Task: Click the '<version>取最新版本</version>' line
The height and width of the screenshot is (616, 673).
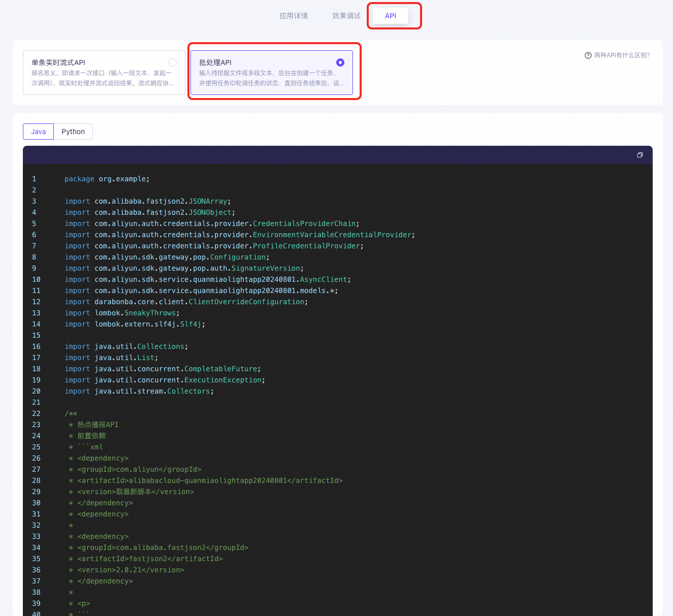Action: (x=132, y=492)
